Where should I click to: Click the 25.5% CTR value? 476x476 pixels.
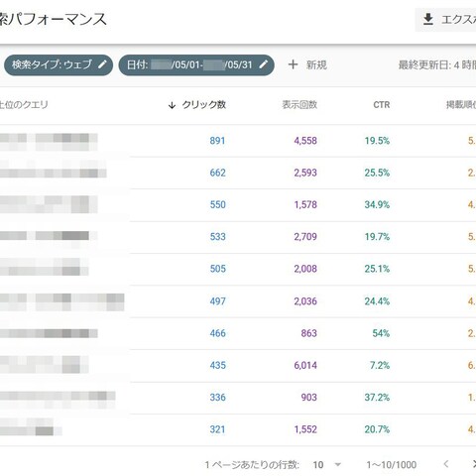pos(377,173)
